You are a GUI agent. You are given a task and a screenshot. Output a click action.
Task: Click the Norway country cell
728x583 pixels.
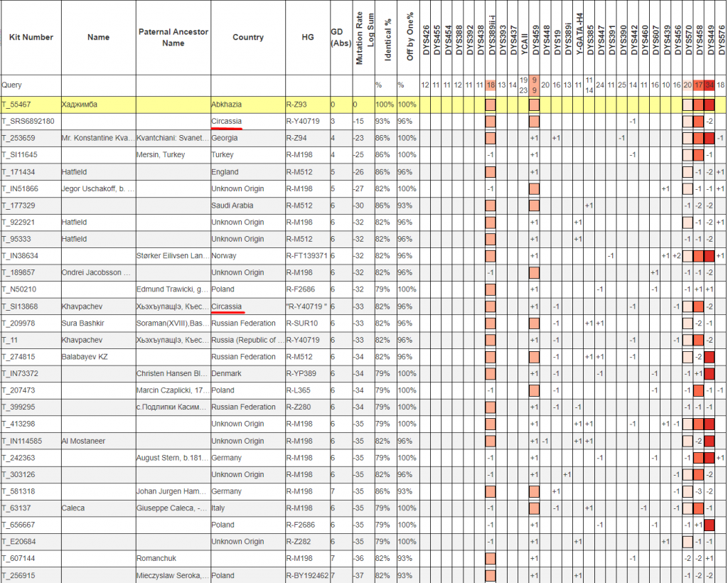click(224, 255)
